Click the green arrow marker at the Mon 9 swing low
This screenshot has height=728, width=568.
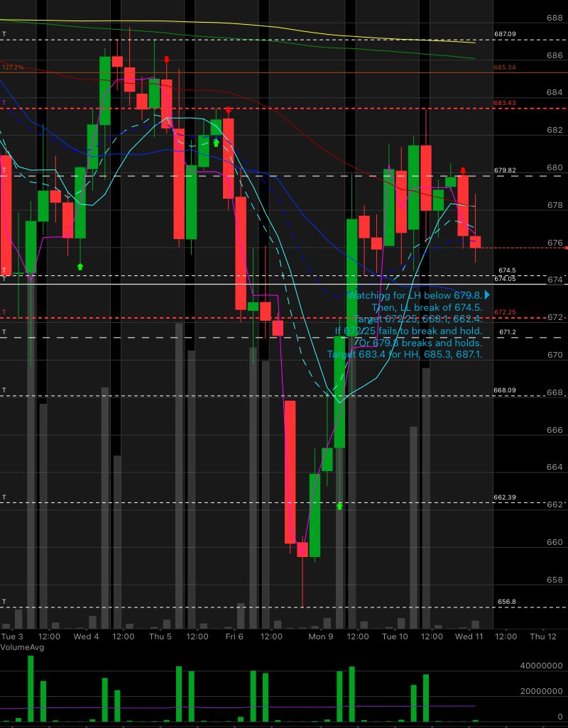pos(339,506)
